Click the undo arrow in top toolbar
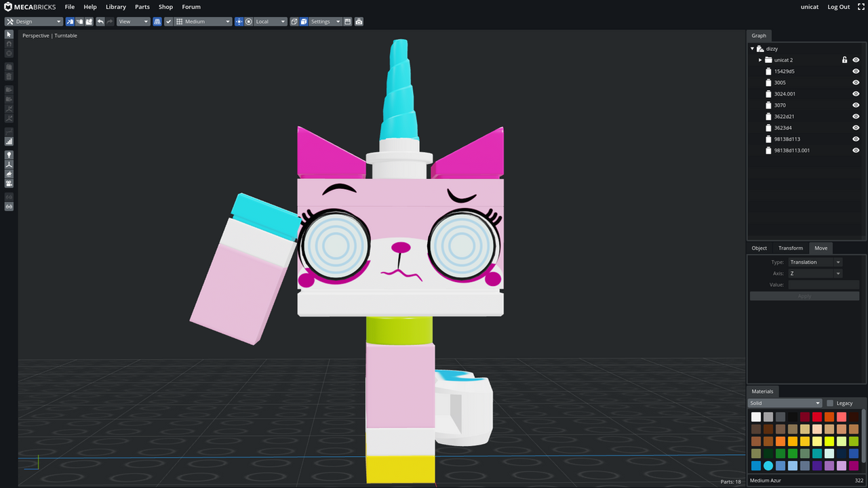Viewport: 868px width, 488px height. click(100, 22)
